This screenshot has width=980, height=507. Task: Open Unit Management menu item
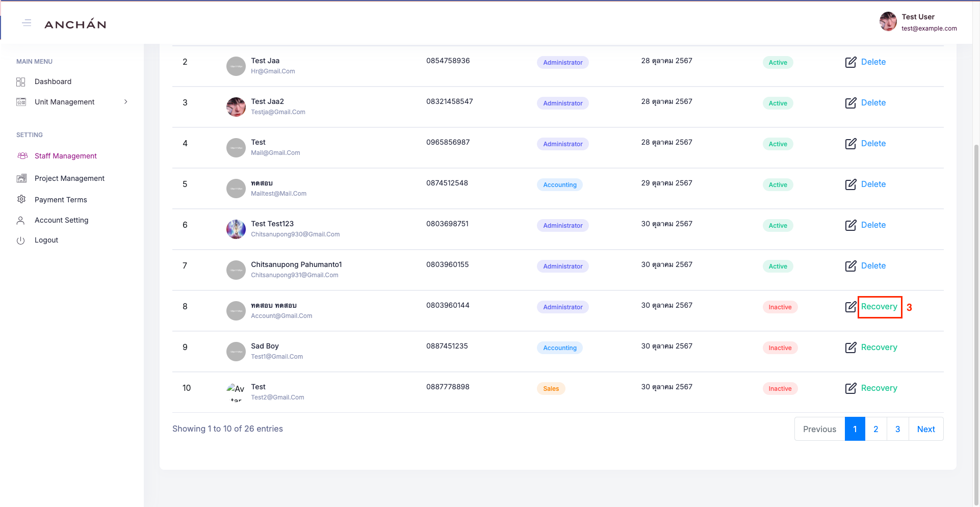pos(65,102)
